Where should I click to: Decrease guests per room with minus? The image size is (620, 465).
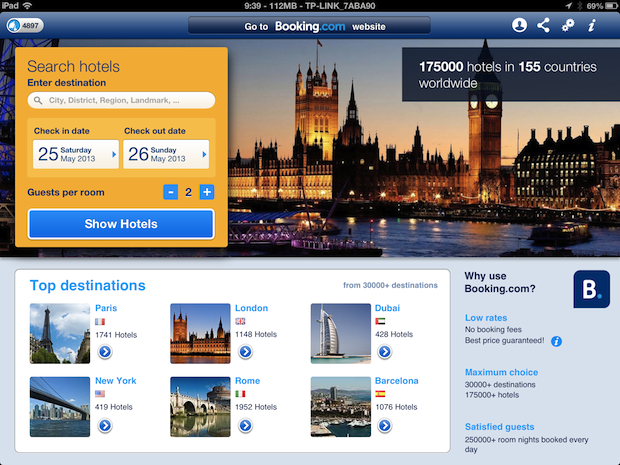click(170, 192)
